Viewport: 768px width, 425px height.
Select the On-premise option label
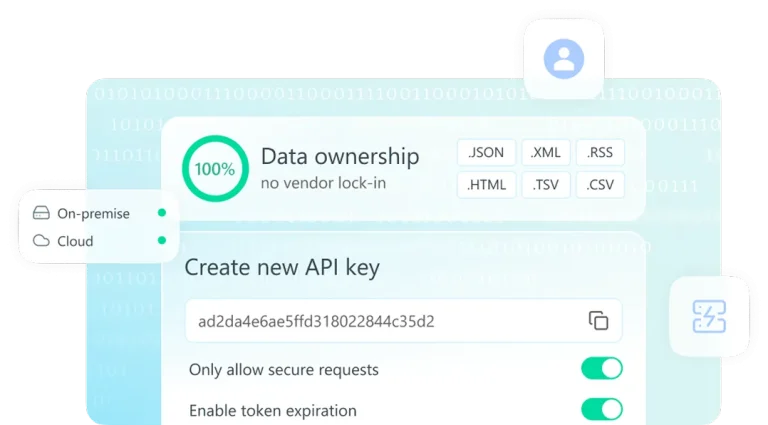tap(94, 213)
